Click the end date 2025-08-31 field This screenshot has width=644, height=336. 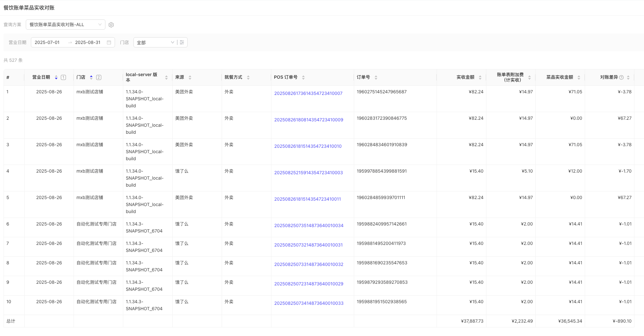88,42
